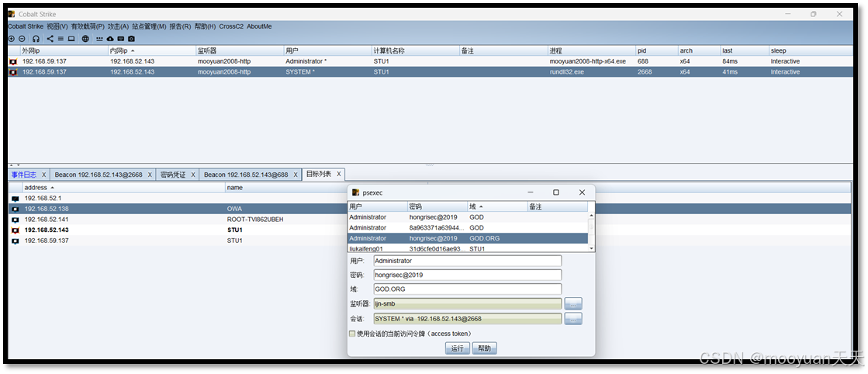This screenshot has height=374, width=868.
Task: Click the 监听器 field showing ljn-smb
Action: [x=468, y=303]
